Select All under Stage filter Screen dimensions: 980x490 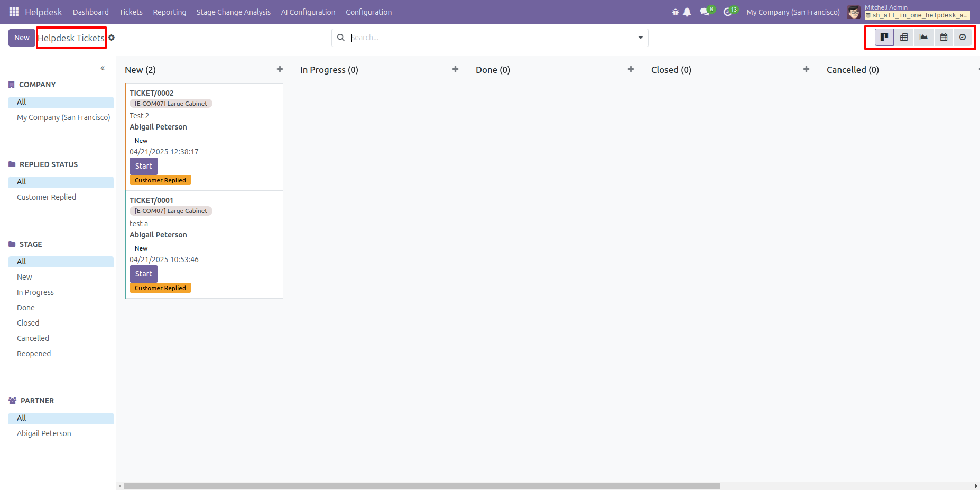[61, 262]
